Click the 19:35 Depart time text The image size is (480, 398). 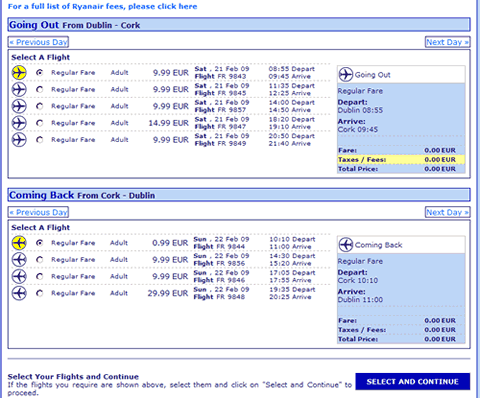click(x=292, y=289)
